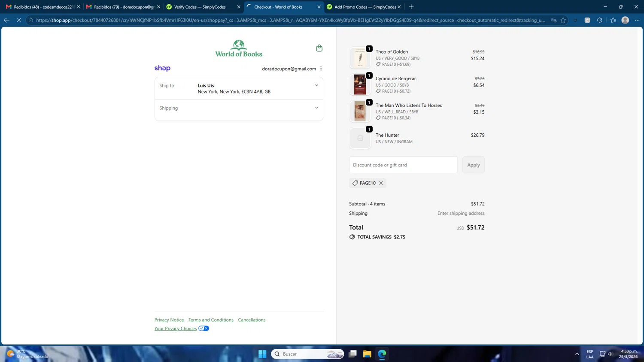Stop loading the page
The width and height of the screenshot is (644, 362).
pos(18,20)
